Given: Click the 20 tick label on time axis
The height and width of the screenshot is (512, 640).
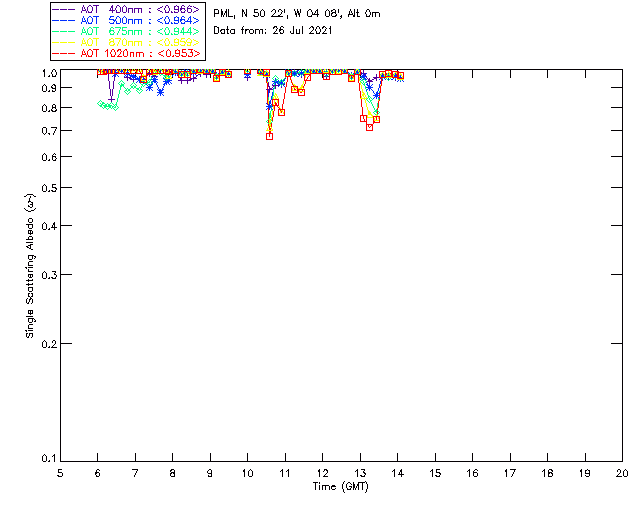Looking at the screenshot, I should [622, 473].
